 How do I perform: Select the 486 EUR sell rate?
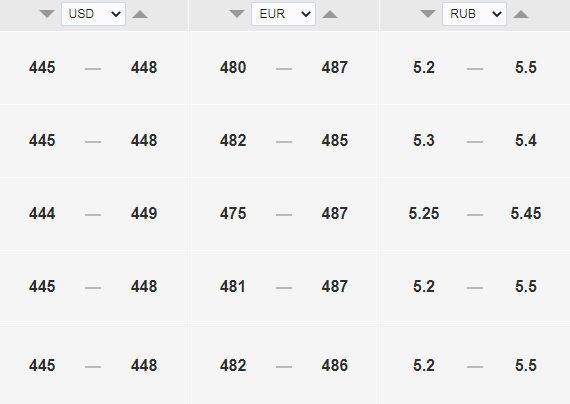tap(335, 365)
